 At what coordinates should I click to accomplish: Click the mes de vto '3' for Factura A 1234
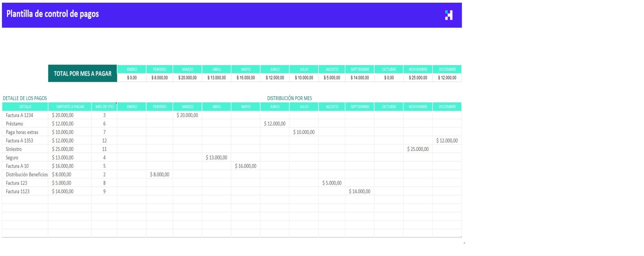tap(105, 115)
